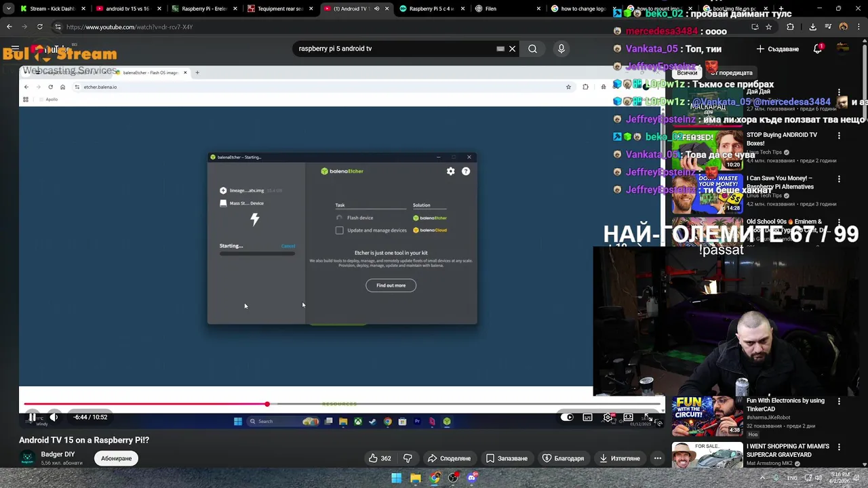The width and height of the screenshot is (868, 488).
Task: Click the Изтегляне download button
Action: point(620,458)
